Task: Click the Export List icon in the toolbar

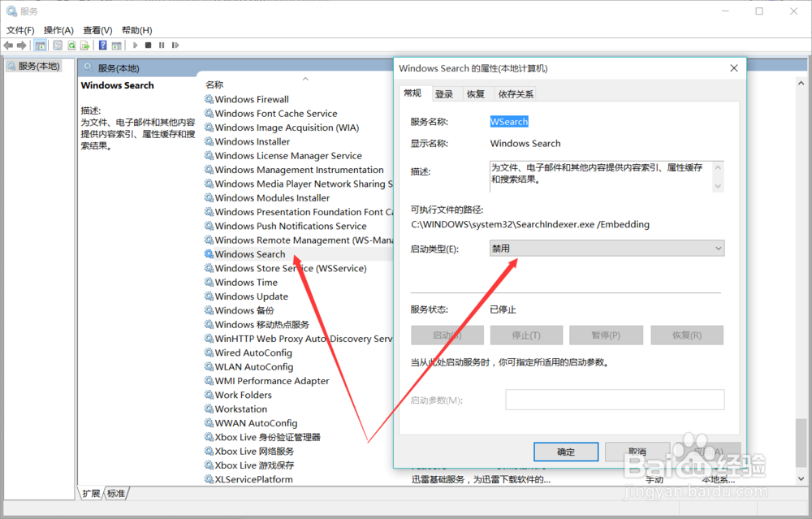Action: (83, 45)
